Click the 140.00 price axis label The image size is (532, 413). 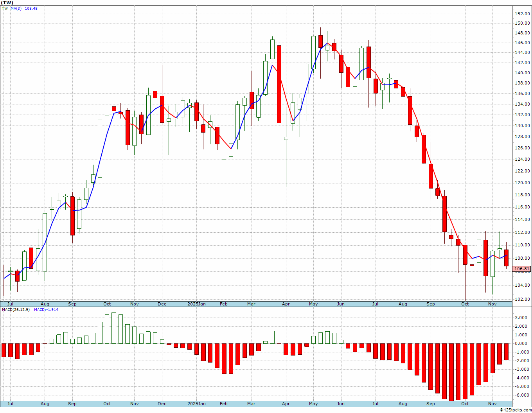point(523,73)
